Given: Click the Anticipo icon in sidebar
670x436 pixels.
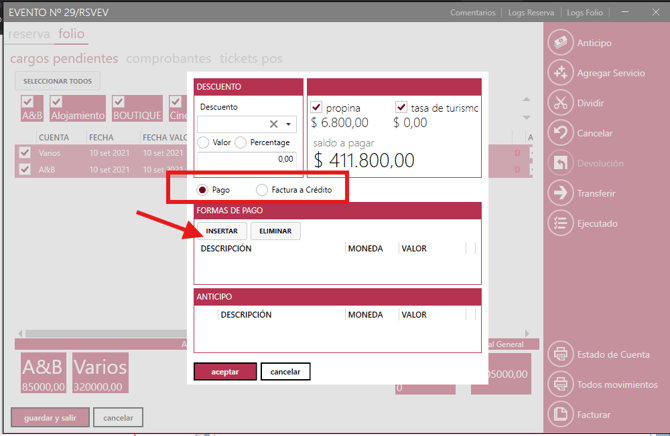Looking at the screenshot, I should click(x=560, y=43).
